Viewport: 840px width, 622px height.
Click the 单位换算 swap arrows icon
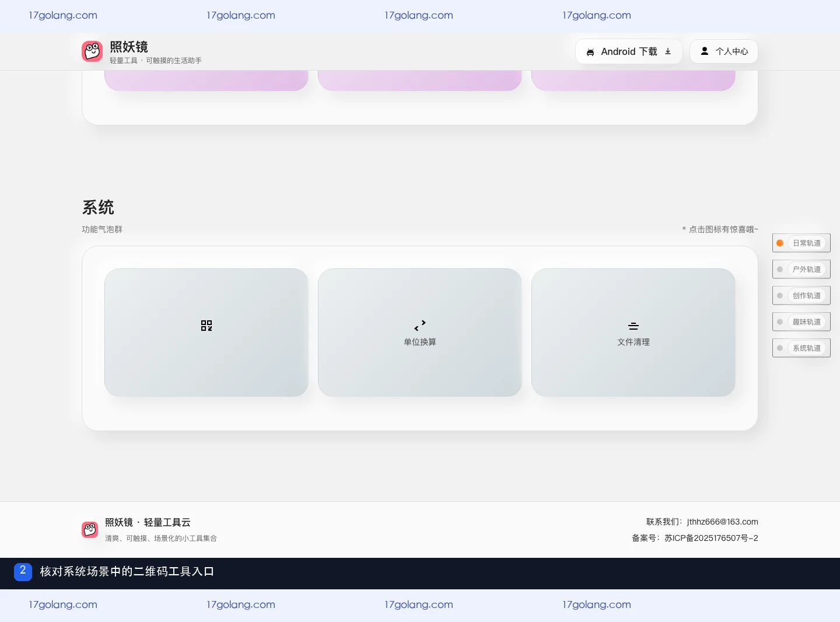[x=420, y=326]
